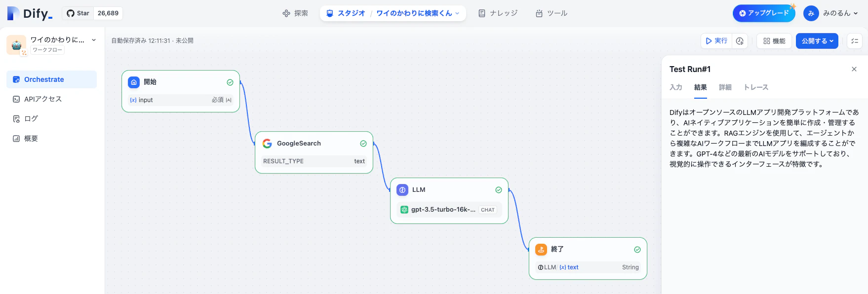868x294 pixels.
Task: Click the CHAT badge in LLM node
Action: 488,210
